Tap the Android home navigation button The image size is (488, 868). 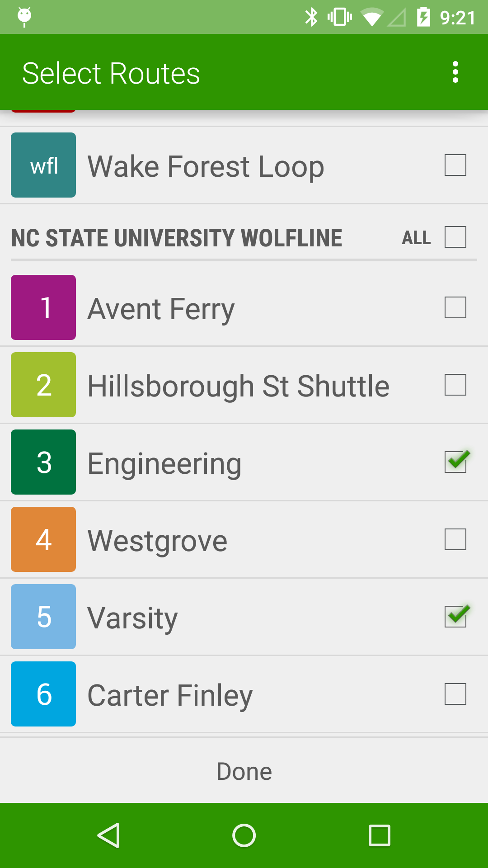(244, 835)
